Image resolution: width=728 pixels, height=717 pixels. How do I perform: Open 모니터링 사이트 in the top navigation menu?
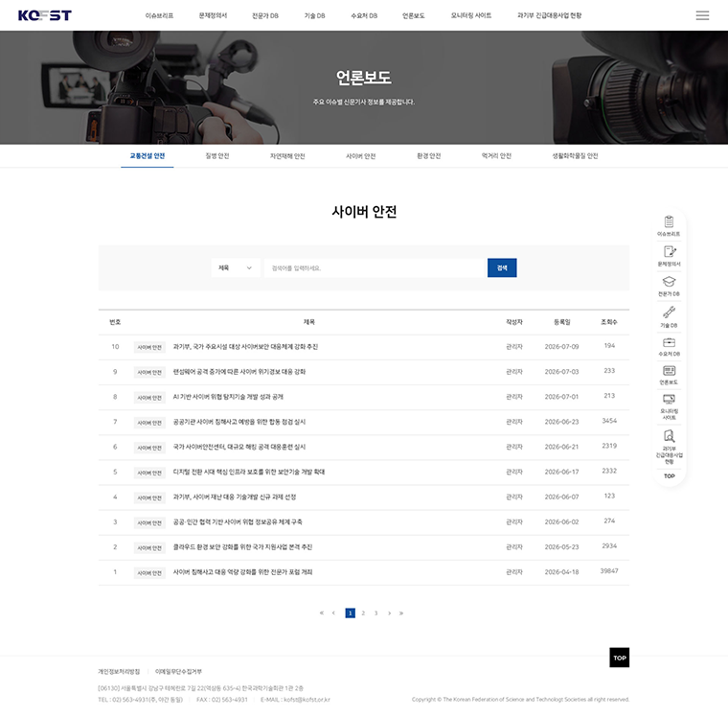click(x=470, y=15)
